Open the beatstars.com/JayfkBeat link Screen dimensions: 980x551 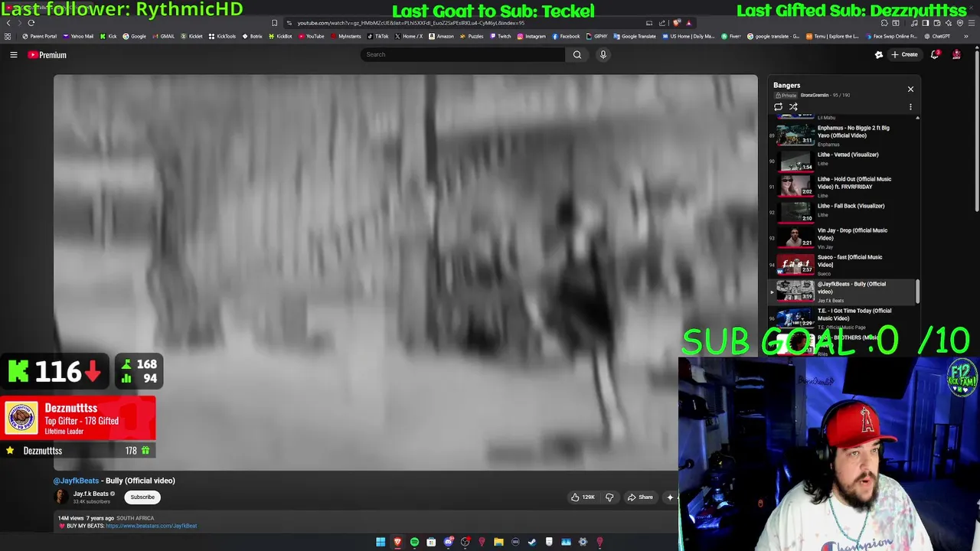[x=152, y=526]
